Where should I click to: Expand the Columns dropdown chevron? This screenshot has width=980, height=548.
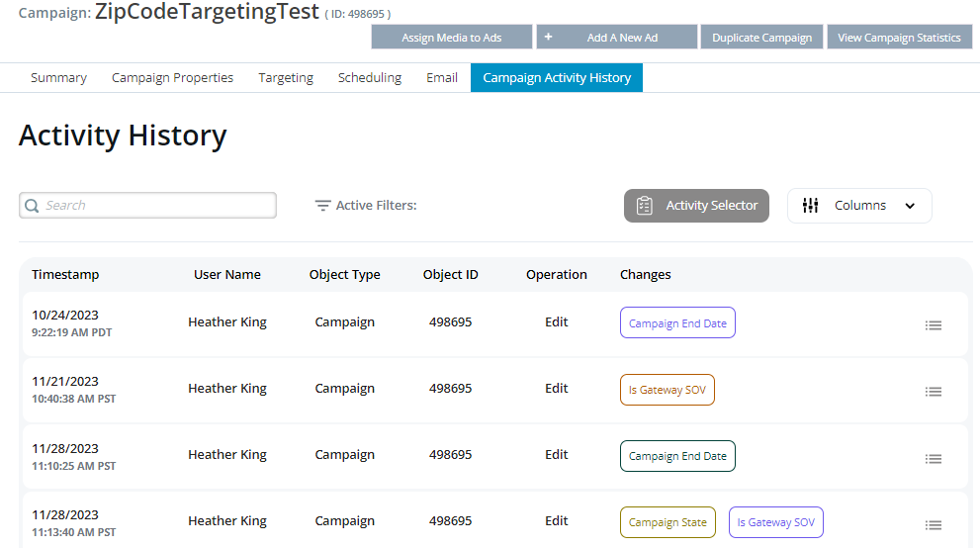[910, 206]
